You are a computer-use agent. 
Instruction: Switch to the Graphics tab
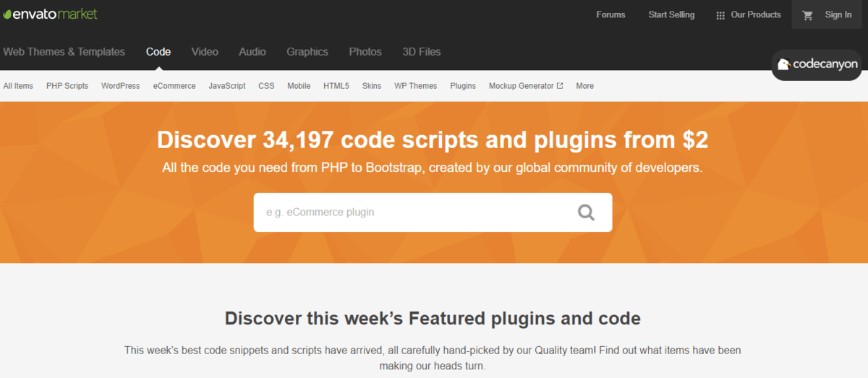point(307,51)
